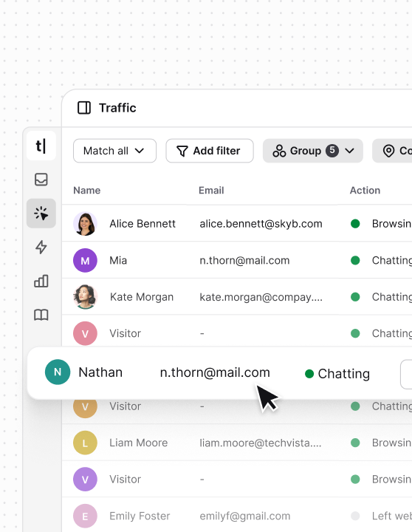The height and width of the screenshot is (532, 412).
Task: Click Nathan's teal N avatar
Action: point(58,372)
